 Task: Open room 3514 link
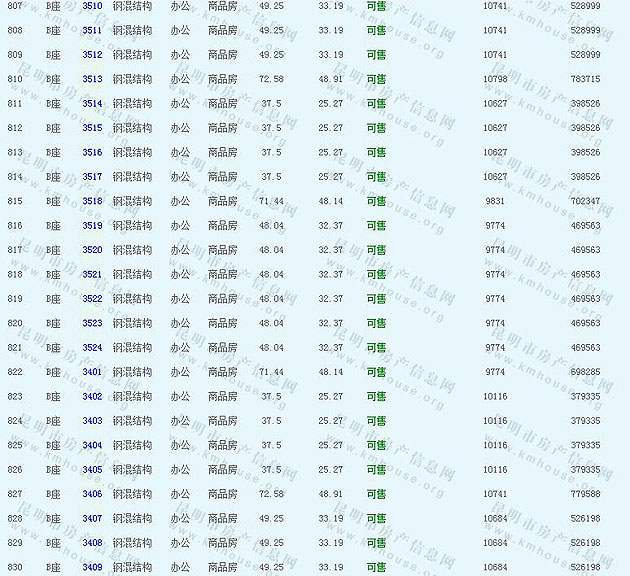pyautogui.click(x=92, y=104)
